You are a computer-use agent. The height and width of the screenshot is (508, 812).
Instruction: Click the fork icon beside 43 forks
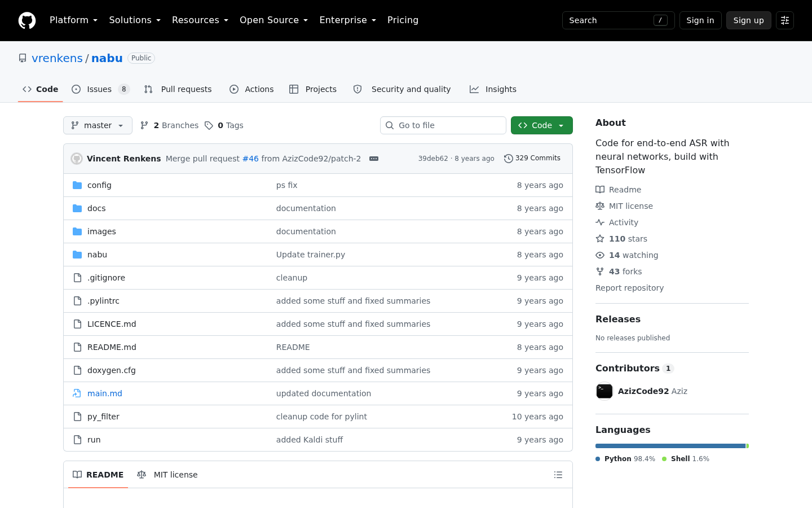coord(600,271)
